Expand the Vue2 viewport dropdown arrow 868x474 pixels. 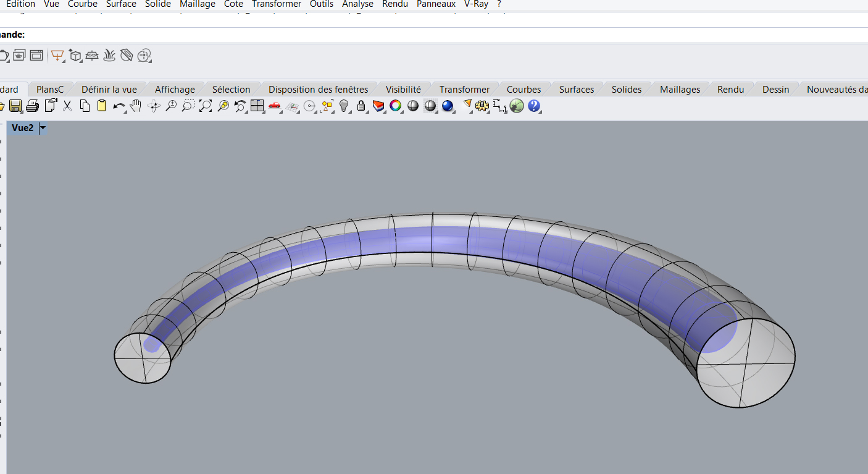coord(43,128)
